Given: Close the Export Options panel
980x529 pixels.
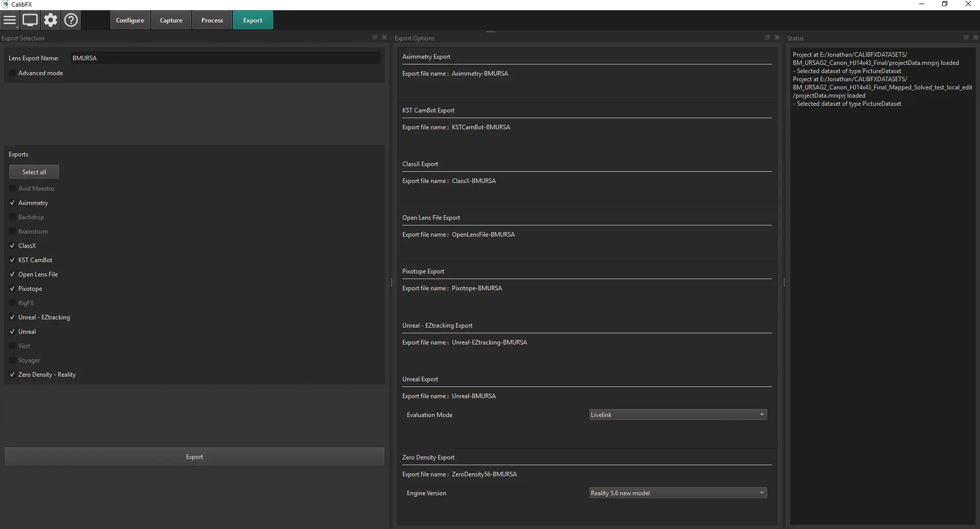Looking at the screenshot, I should click(777, 38).
